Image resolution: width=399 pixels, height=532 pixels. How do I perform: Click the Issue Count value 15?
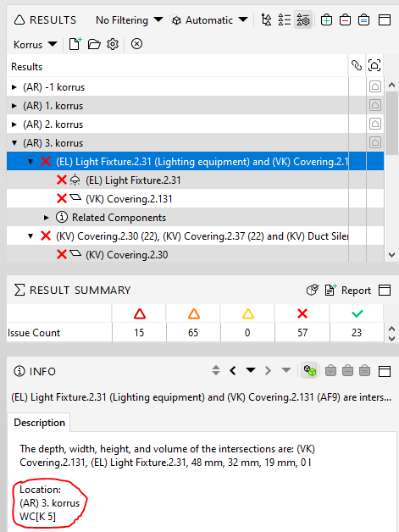(x=139, y=332)
